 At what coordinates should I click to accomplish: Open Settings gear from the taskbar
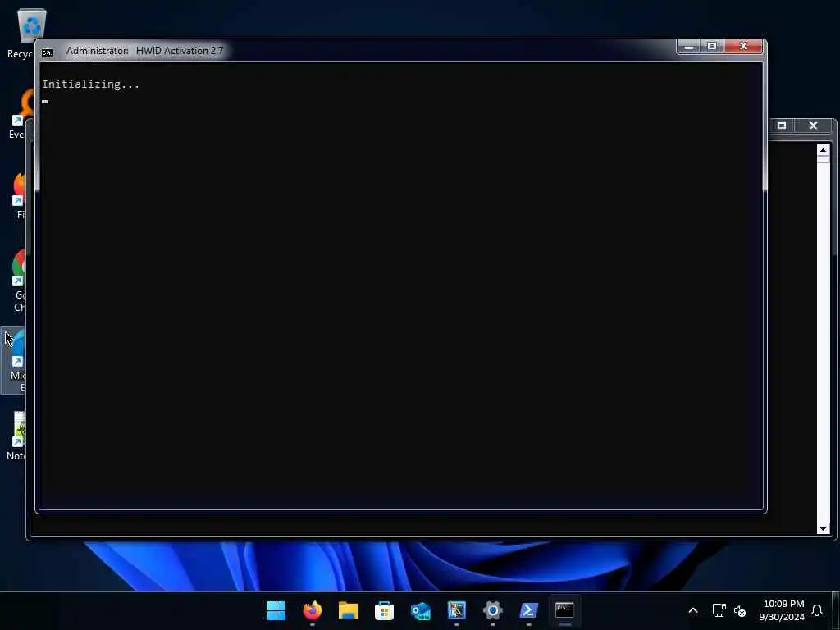coord(492,610)
